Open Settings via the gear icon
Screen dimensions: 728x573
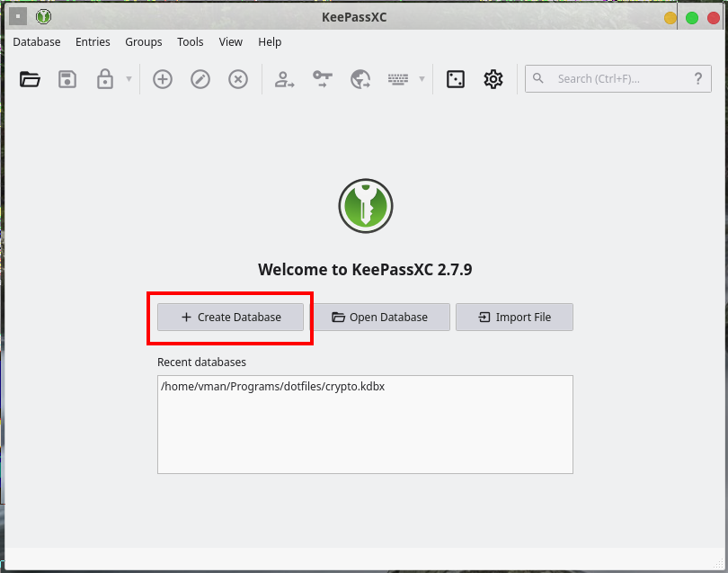[493, 79]
